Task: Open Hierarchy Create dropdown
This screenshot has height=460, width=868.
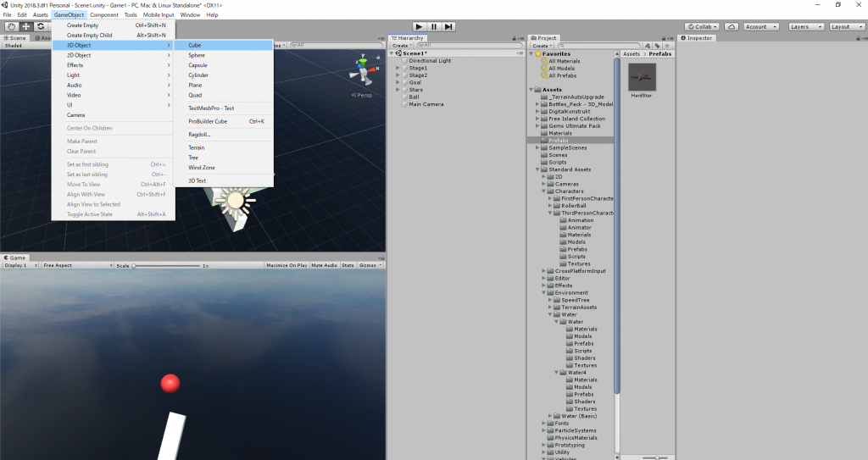Action: pyautogui.click(x=402, y=46)
